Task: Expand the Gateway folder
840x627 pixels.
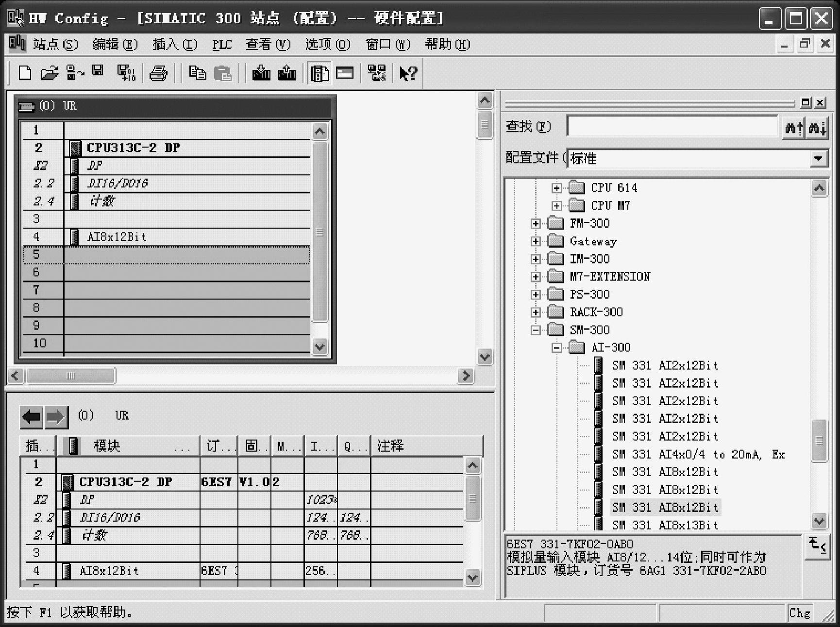Action: click(536, 241)
